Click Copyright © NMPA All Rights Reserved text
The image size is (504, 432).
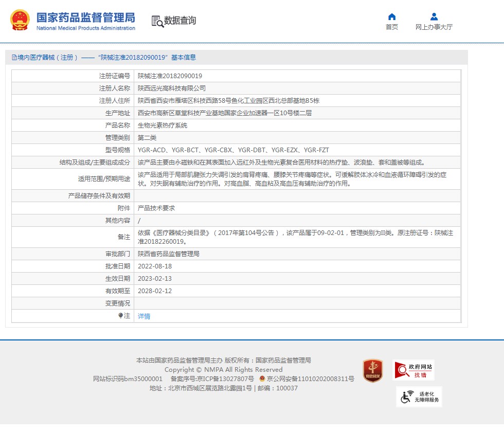[x=223, y=370]
